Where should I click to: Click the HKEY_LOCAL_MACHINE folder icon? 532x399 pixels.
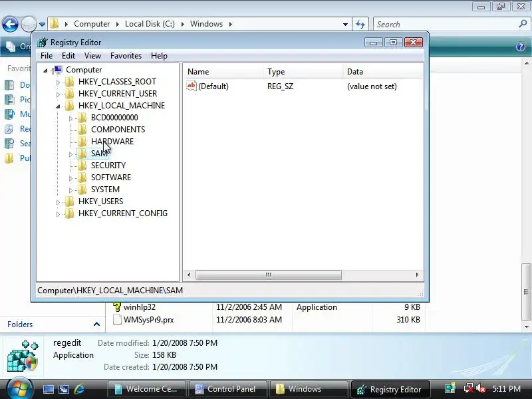pos(69,106)
